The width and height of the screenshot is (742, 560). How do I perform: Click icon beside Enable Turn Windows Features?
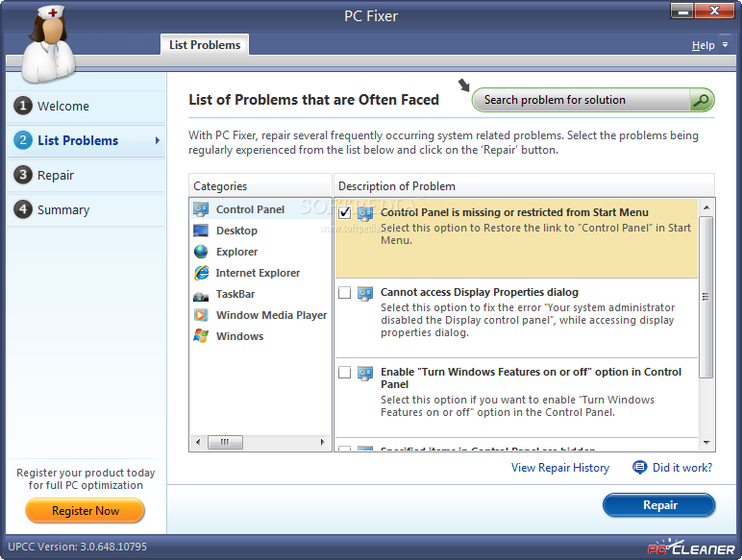pos(365,374)
